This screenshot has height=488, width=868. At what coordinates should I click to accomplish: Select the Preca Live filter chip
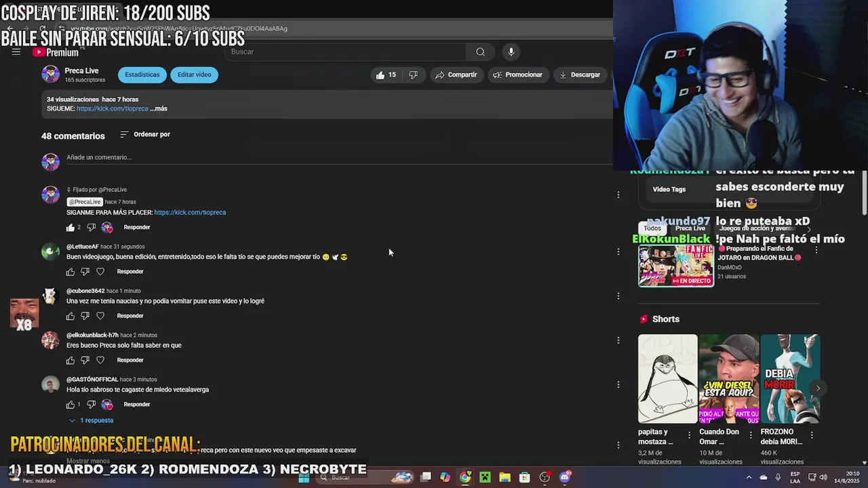click(690, 228)
